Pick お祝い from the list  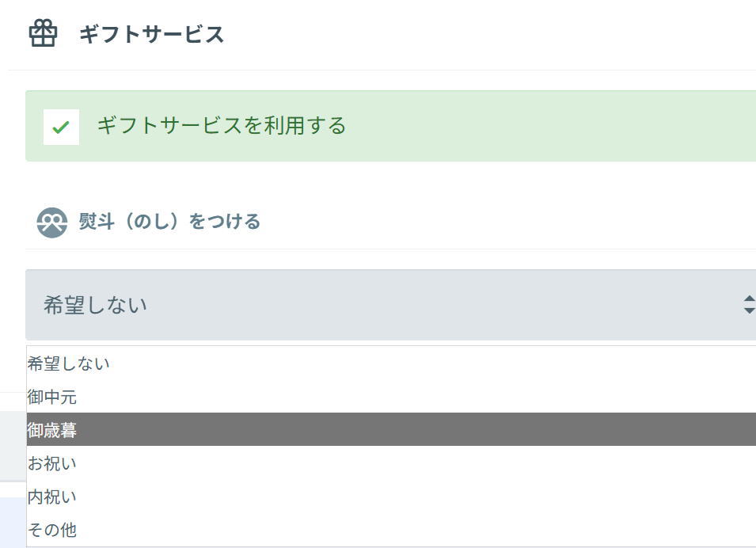(52, 463)
